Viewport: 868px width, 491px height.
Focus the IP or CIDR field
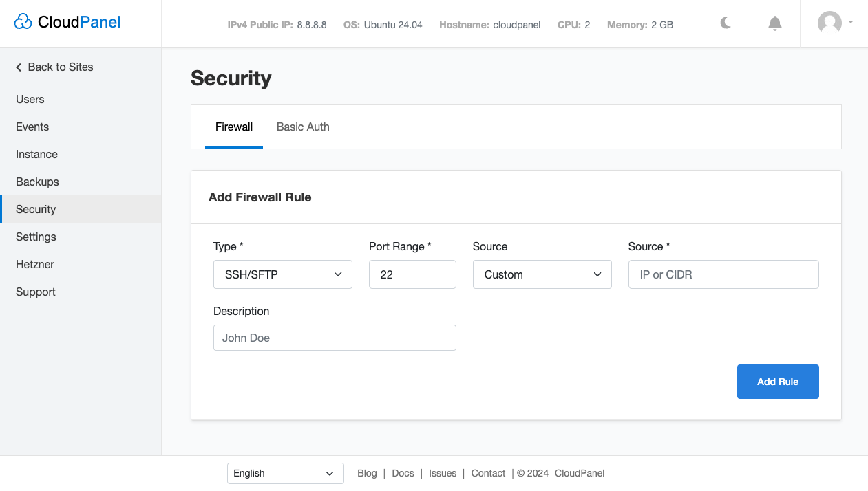coord(723,274)
